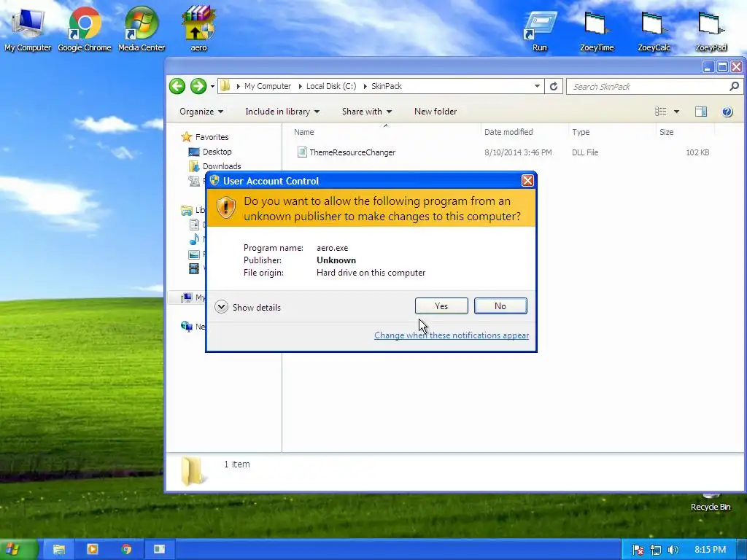Image resolution: width=747 pixels, height=560 pixels.
Task: Launch Google Chrome from desktop
Action: (85, 28)
